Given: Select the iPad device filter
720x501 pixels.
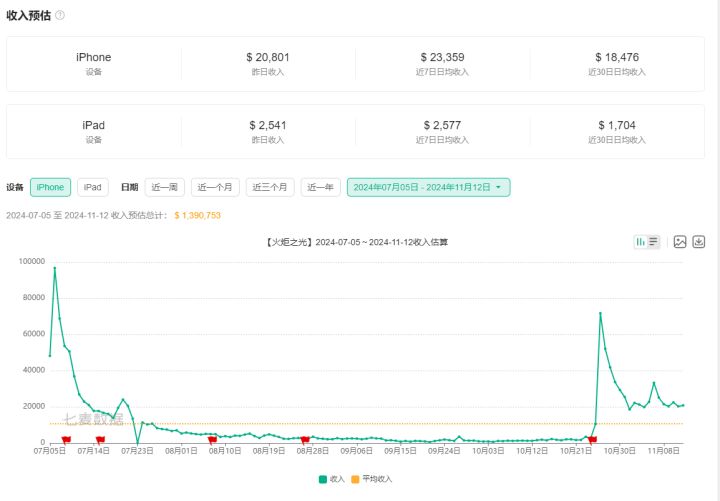Looking at the screenshot, I should 93,187.
